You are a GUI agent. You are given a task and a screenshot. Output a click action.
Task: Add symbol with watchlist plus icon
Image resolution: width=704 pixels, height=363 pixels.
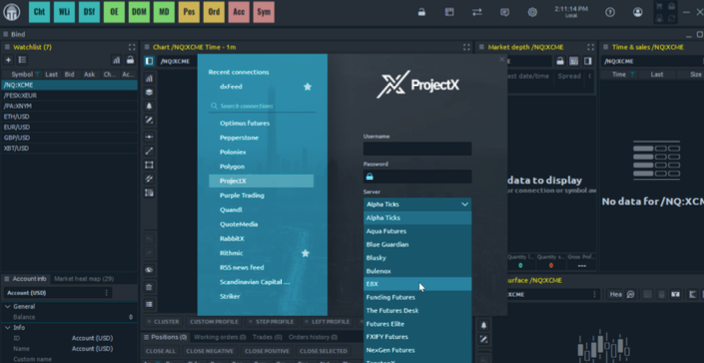pyautogui.click(x=9, y=60)
